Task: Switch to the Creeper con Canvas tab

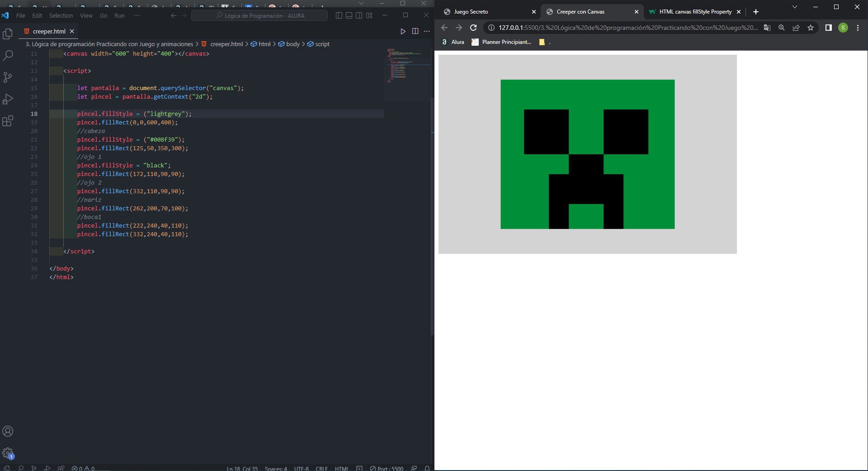Action: pos(591,12)
